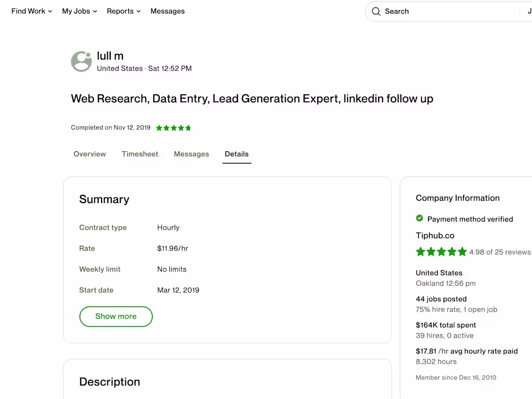Open Messages from the top navigation bar
The width and height of the screenshot is (532, 399).
click(x=167, y=11)
